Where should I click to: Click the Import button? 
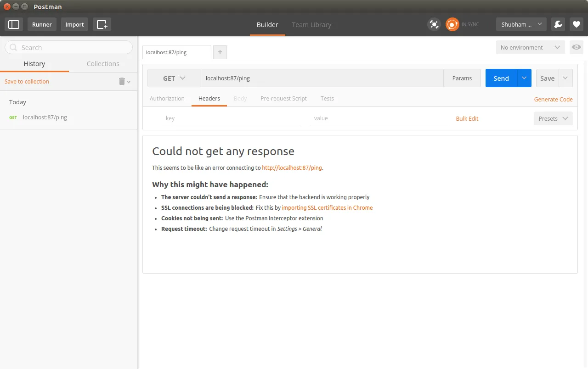[74, 24]
